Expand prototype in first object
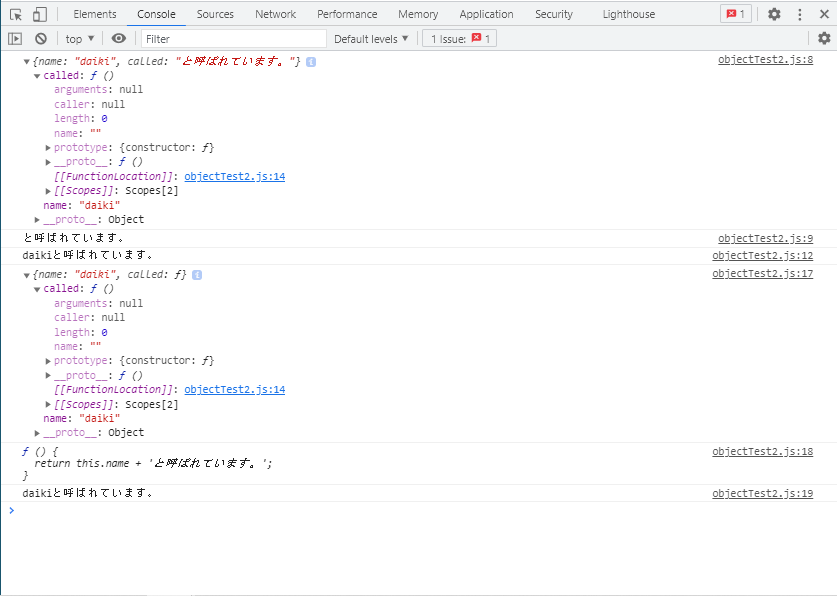This screenshot has height=596, width=837. (48, 148)
